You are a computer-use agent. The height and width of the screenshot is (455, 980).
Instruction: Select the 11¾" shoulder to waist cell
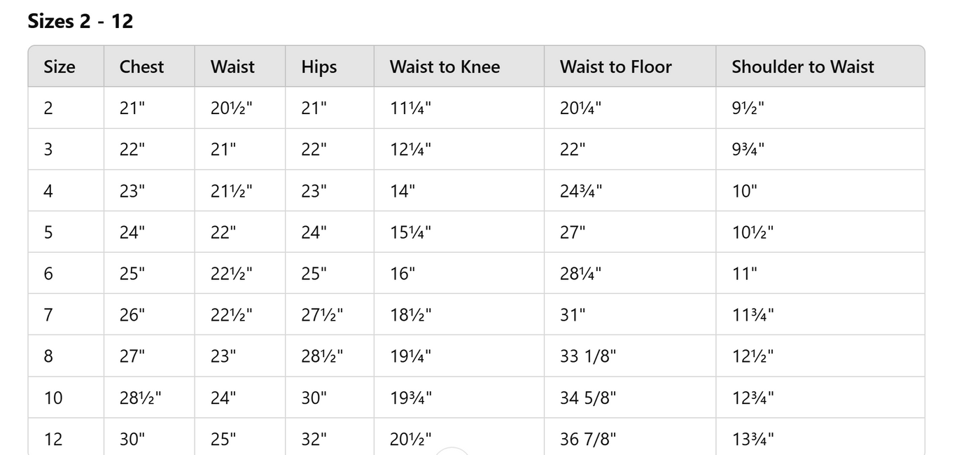752,315
